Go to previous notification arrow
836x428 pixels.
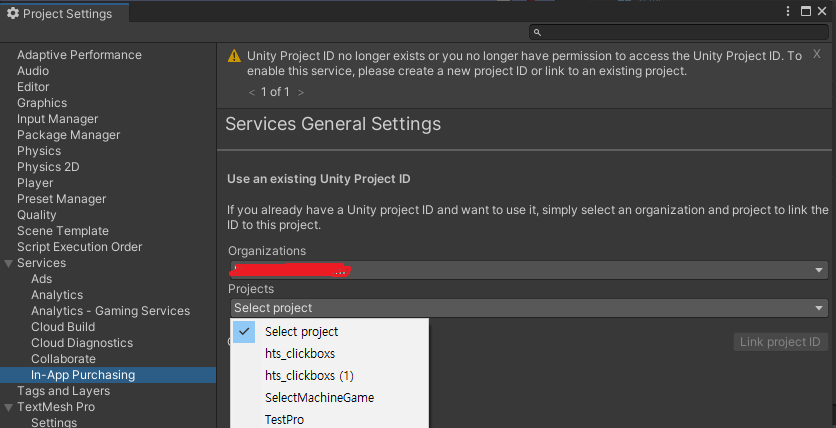252,92
